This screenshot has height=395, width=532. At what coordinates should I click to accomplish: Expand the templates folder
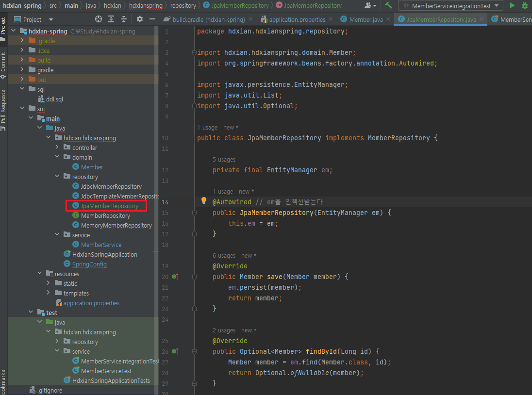point(48,293)
